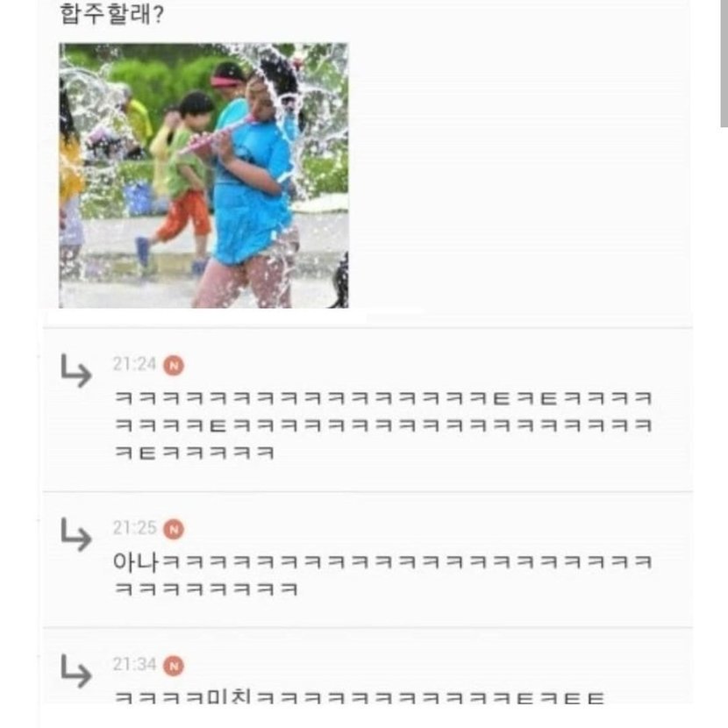Tap the orange N badge next to 21:25
The image size is (728, 728).
coord(174,529)
